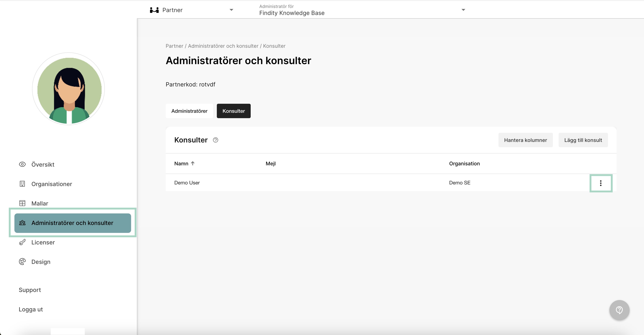Click the user profile avatar

click(68, 89)
